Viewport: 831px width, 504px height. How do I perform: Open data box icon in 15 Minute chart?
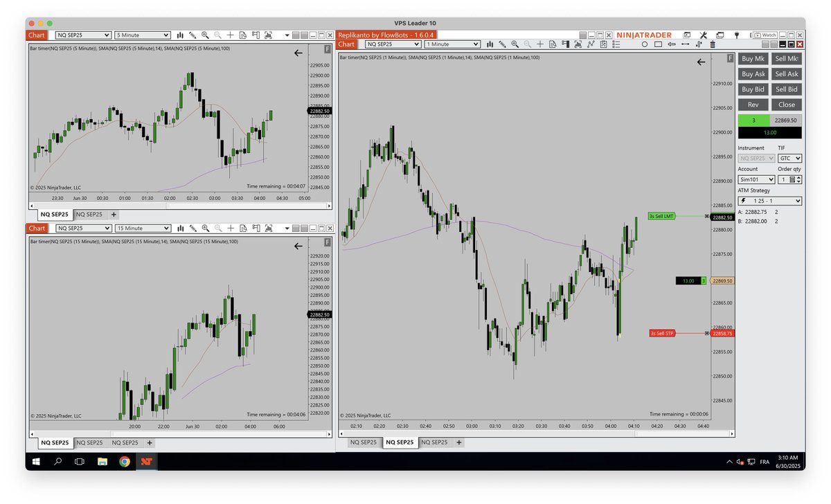[242, 228]
